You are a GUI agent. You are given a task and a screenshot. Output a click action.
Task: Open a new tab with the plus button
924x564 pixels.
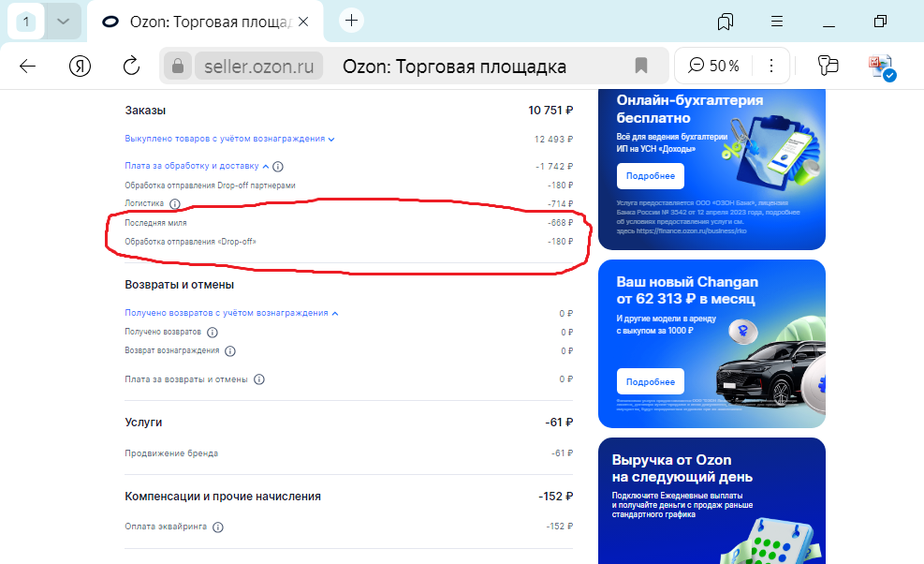[x=351, y=21]
